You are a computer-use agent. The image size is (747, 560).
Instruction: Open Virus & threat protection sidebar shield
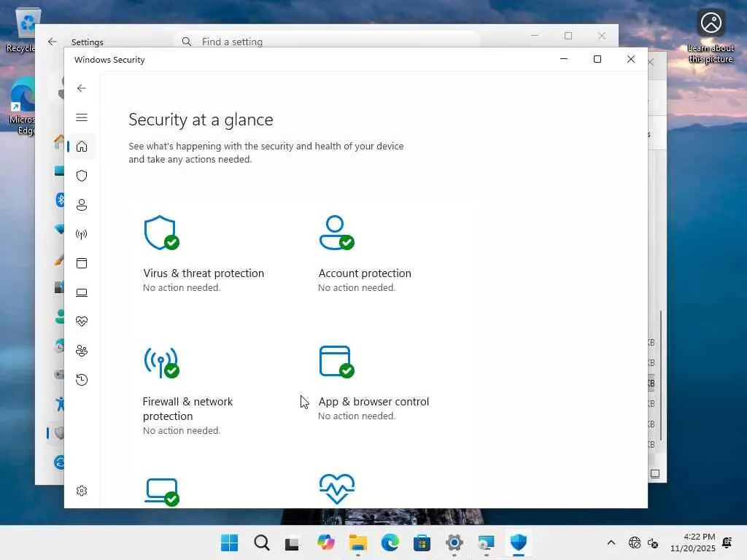(82, 176)
